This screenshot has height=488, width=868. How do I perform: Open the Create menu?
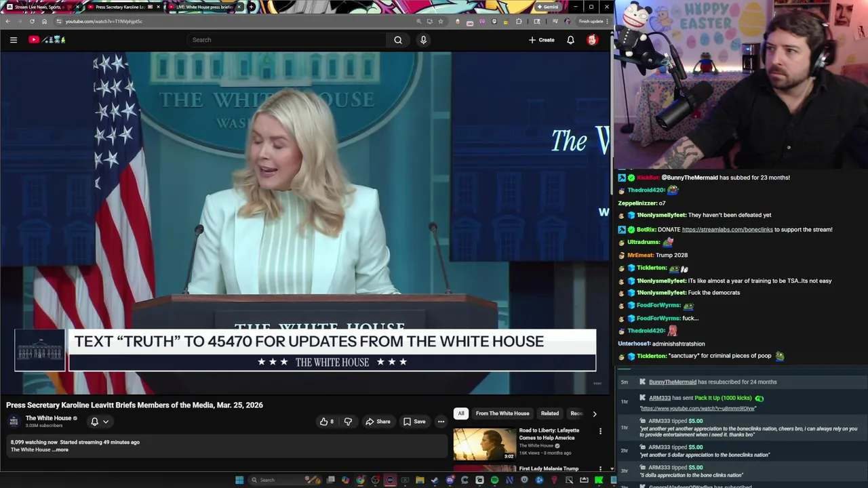tap(542, 40)
